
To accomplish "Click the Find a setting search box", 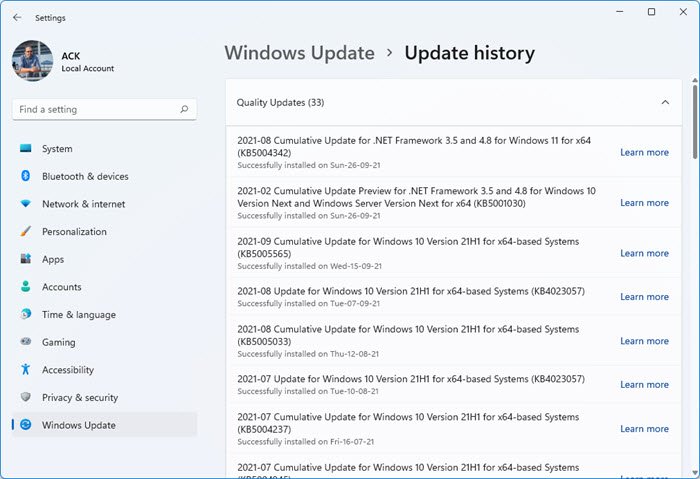I will pyautogui.click(x=95, y=109).
